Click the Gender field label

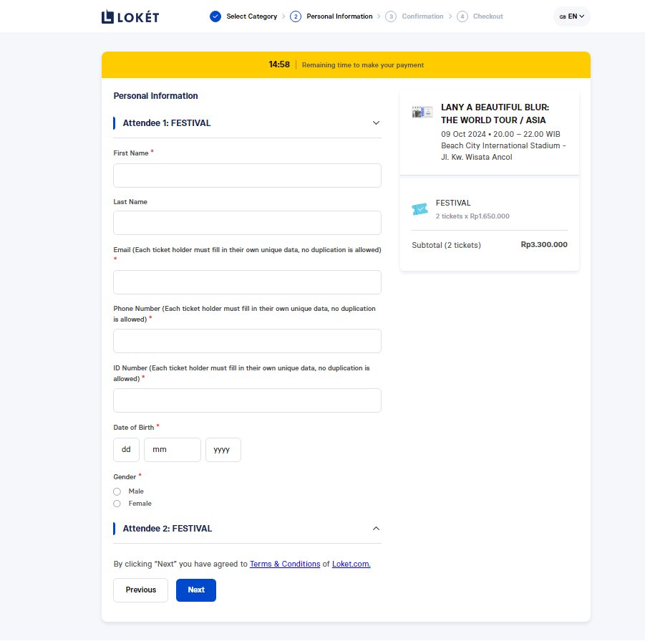(x=125, y=477)
